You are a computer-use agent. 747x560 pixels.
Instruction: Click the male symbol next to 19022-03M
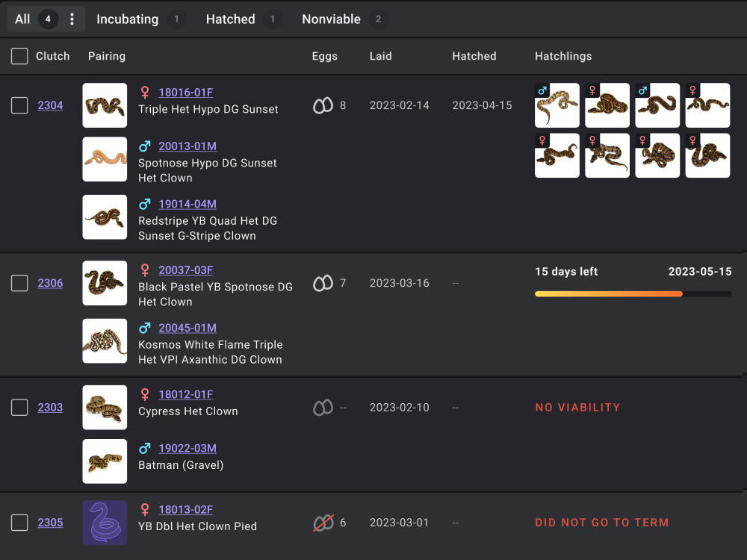click(x=145, y=449)
